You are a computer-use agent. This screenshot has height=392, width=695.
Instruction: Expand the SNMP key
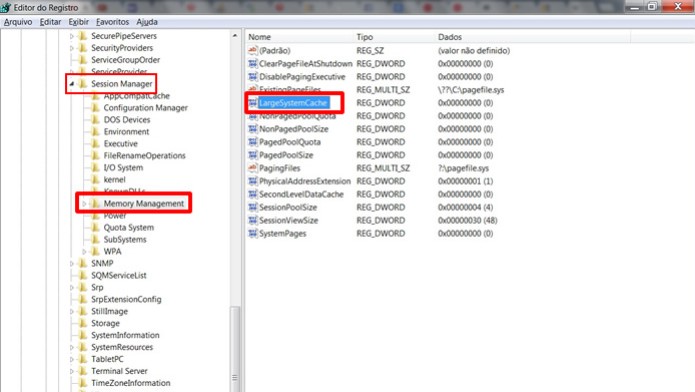[72, 263]
